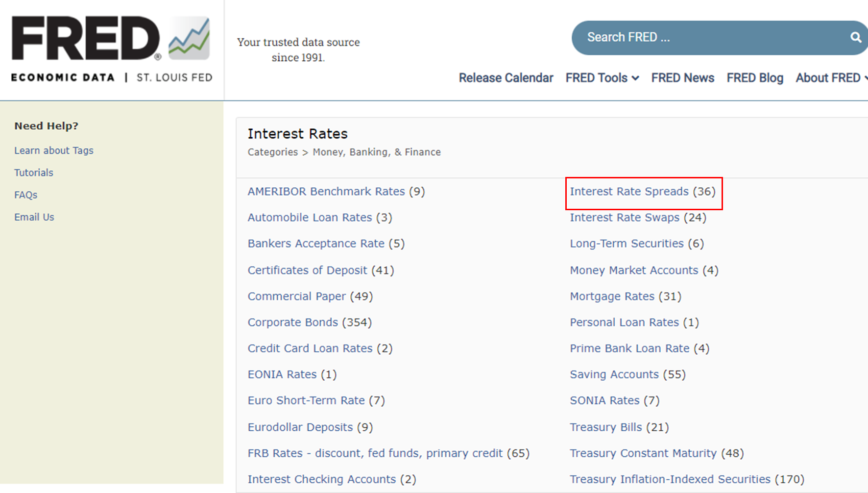View Commercial Paper category
The height and width of the screenshot is (493, 868).
[296, 296]
